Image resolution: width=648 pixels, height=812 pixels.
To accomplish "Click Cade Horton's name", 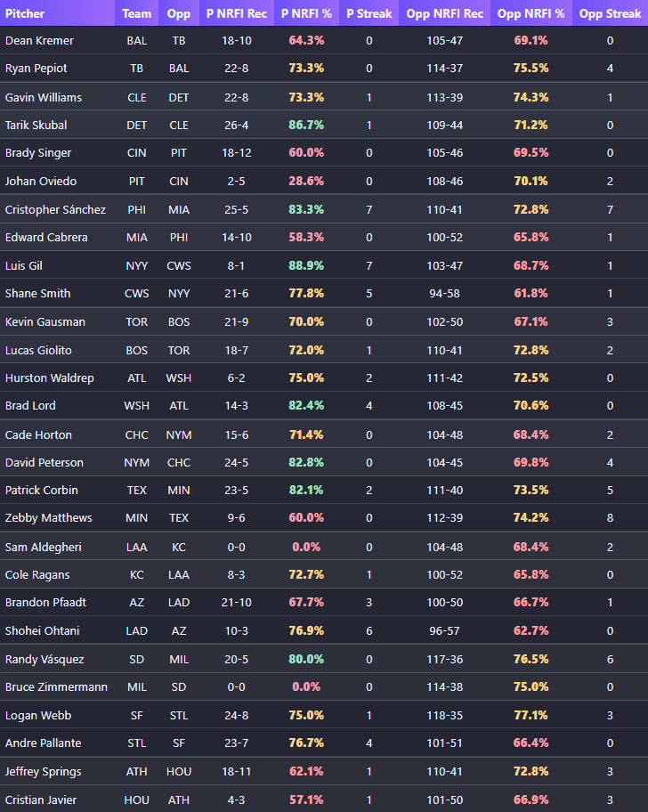I will point(38,435).
